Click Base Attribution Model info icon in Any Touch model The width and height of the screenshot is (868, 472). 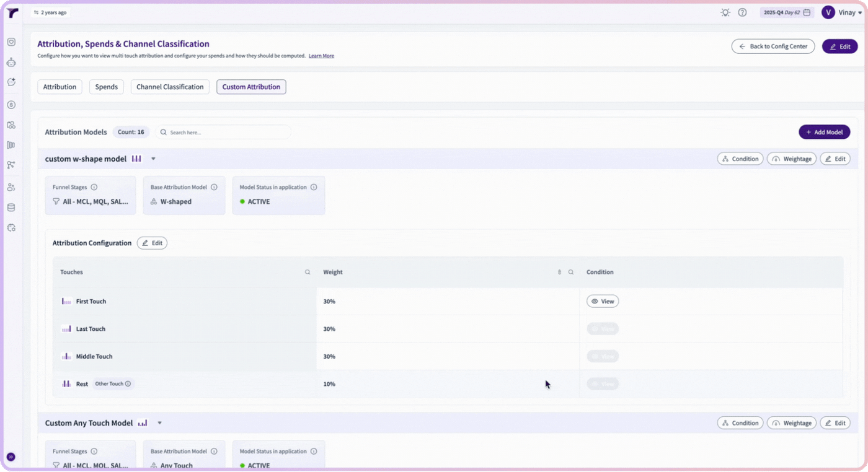point(214,452)
